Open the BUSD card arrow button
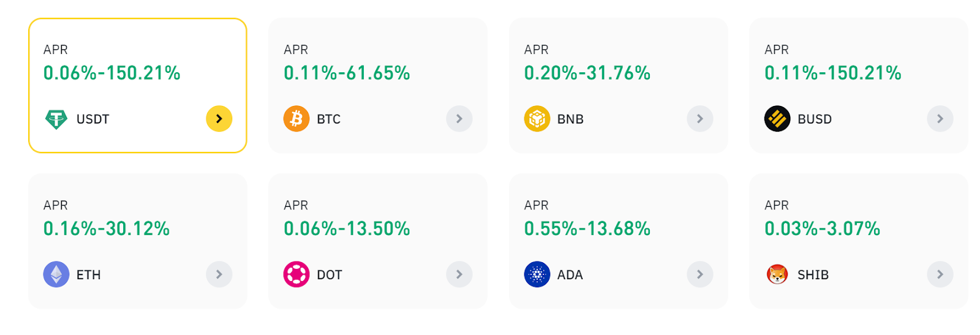The height and width of the screenshot is (335, 980). [940, 119]
